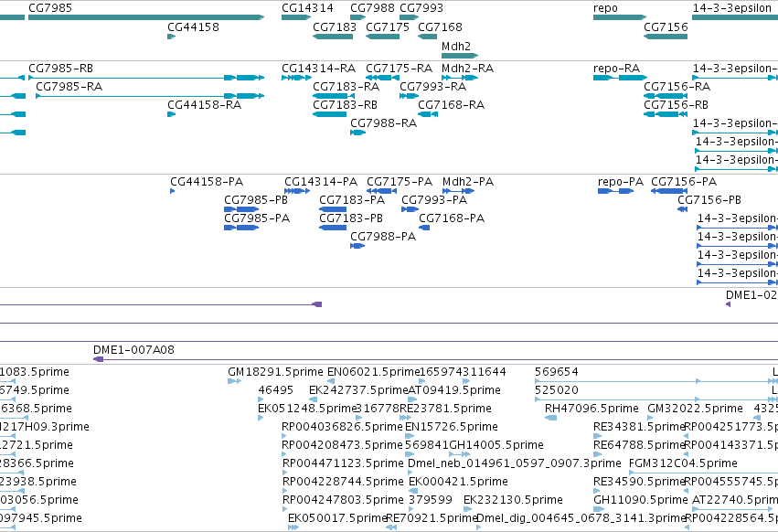Click EST FGM312C04.5prime
778x532 pixels.
tap(704, 473)
